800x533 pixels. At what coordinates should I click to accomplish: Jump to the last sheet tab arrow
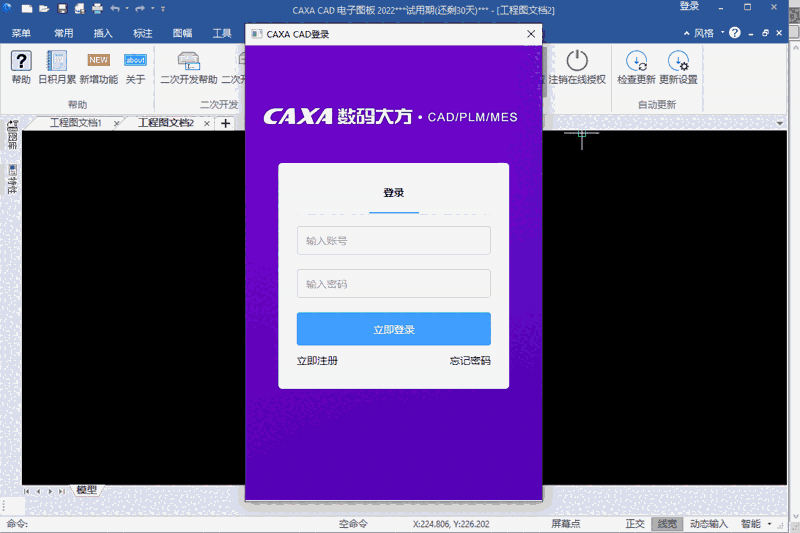tap(62, 491)
